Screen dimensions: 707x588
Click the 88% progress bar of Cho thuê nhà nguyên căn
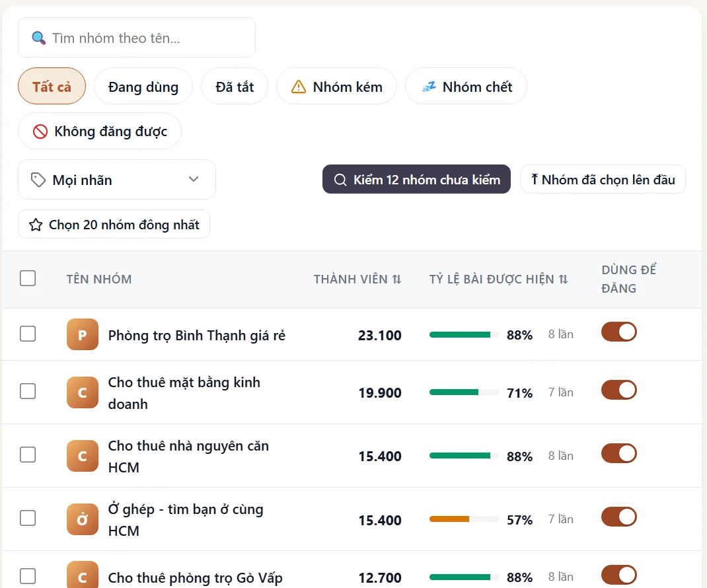pyautogui.click(x=464, y=456)
